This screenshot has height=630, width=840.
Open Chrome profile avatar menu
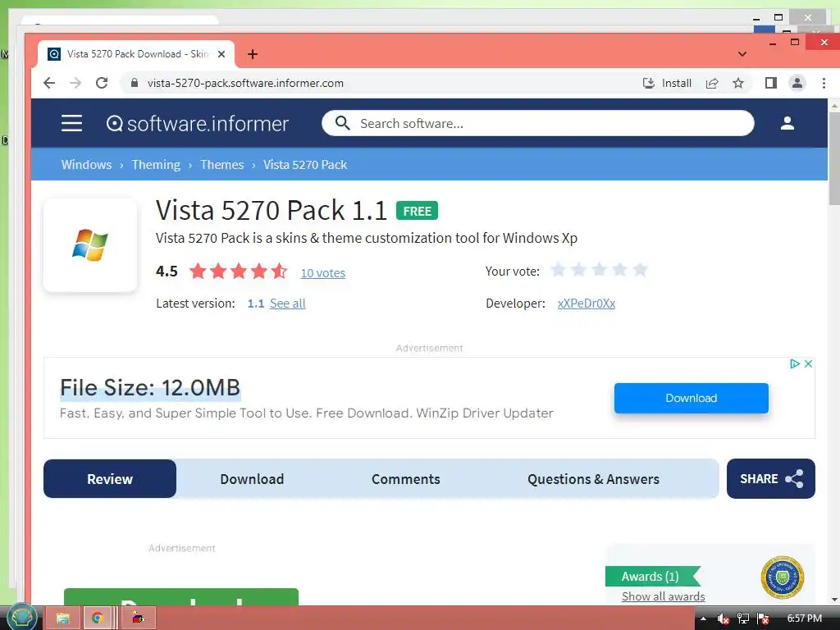point(797,83)
